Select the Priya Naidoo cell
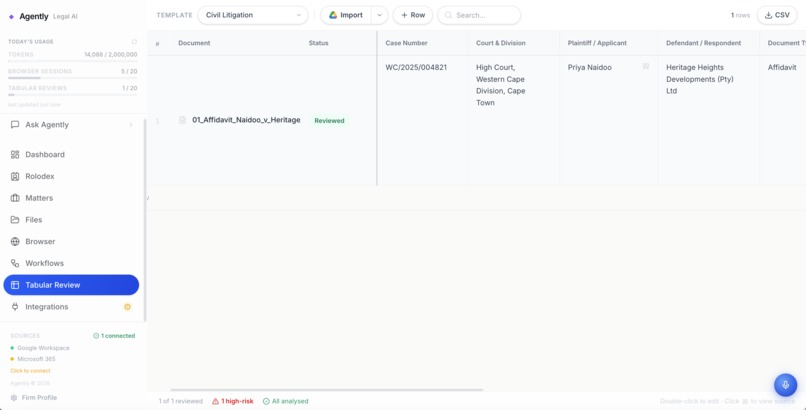806x410 pixels. 609,120
